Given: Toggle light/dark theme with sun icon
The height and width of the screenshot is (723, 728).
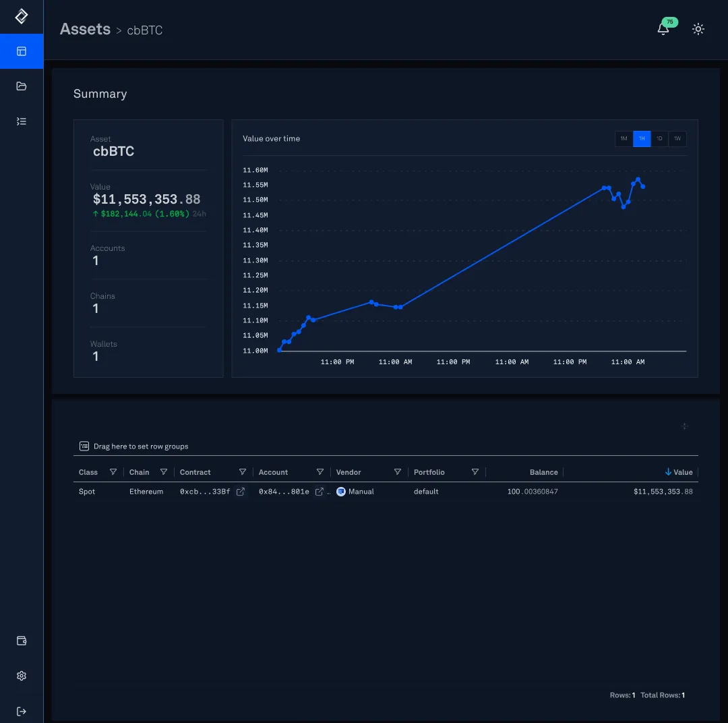Looking at the screenshot, I should (698, 29).
